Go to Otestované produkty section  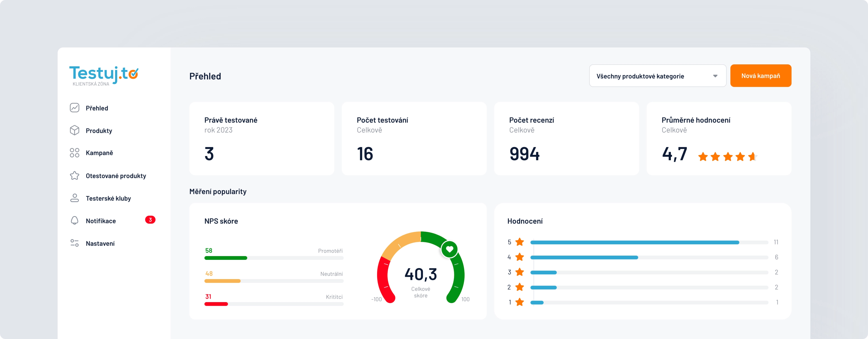tap(116, 176)
